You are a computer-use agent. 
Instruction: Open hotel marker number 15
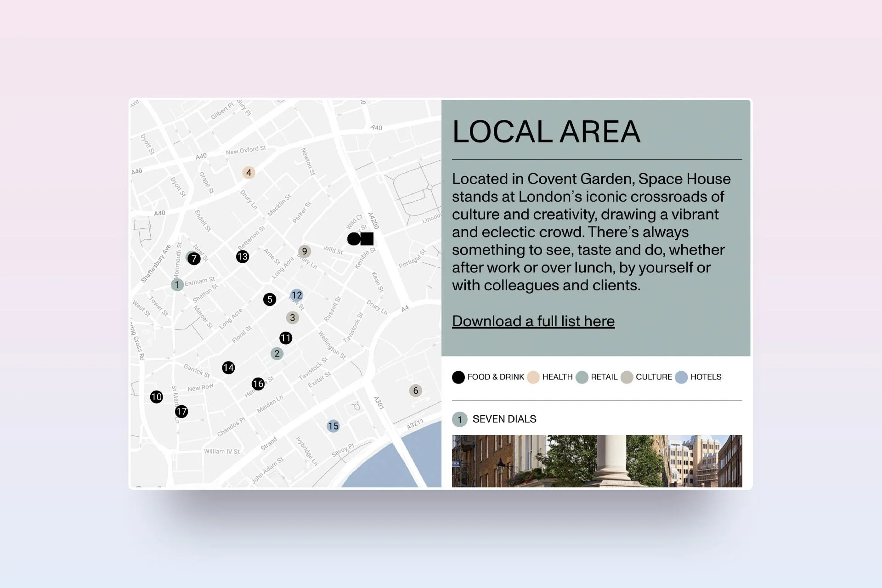point(333,426)
